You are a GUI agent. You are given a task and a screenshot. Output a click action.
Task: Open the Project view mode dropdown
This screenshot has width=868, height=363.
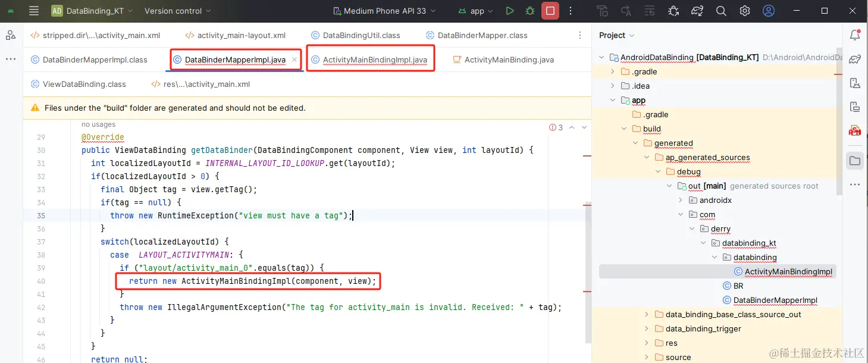click(617, 35)
